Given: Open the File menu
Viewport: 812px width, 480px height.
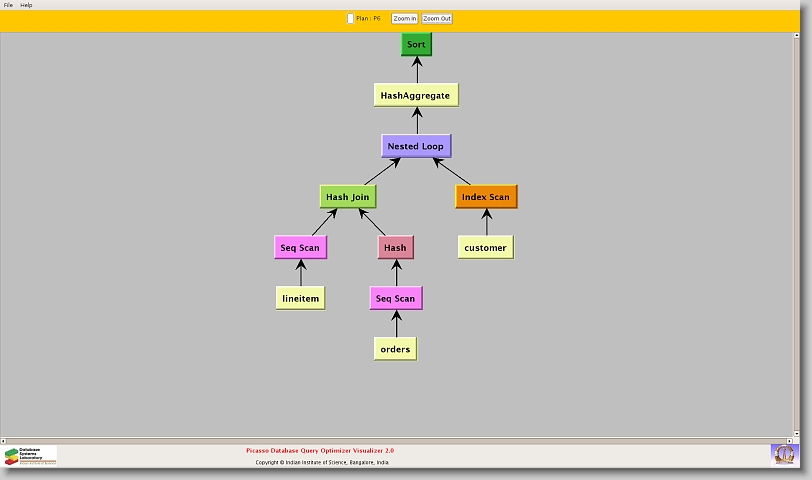Looking at the screenshot, I should coord(8,5).
